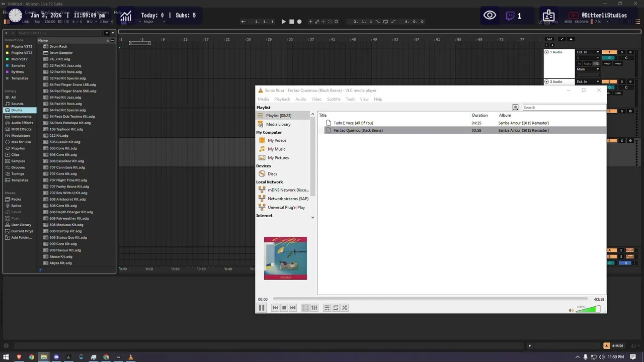Collapse the 1 Audio track fold button
644x362 pixels.
547,52
